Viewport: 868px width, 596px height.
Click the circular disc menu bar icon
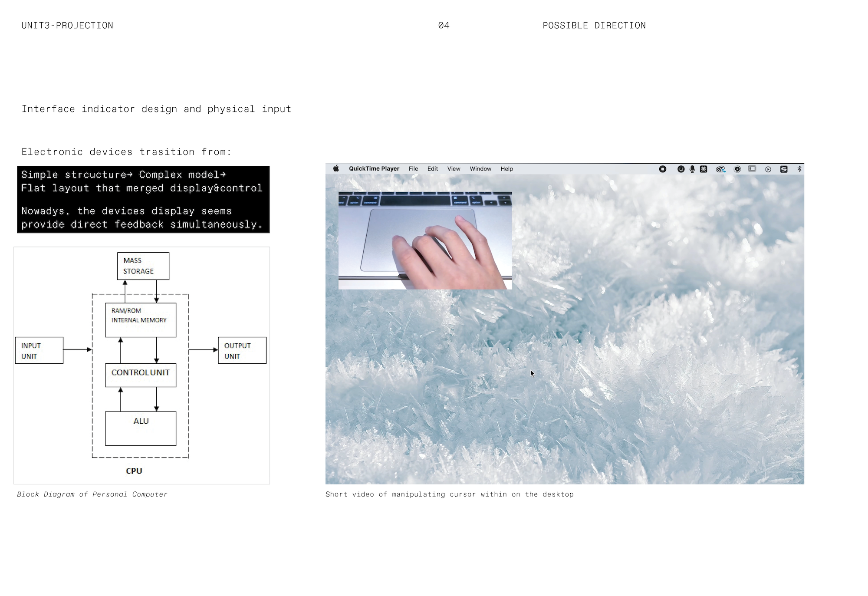[737, 169]
